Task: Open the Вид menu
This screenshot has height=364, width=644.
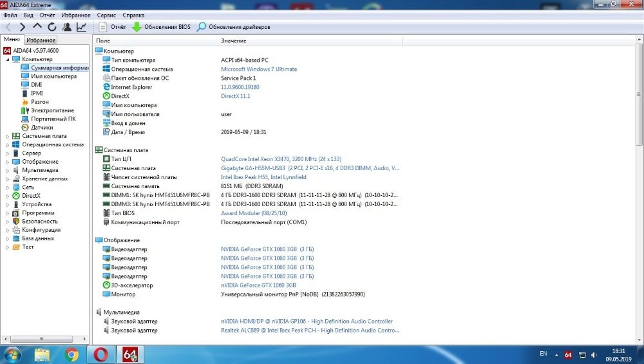Action: (x=28, y=15)
